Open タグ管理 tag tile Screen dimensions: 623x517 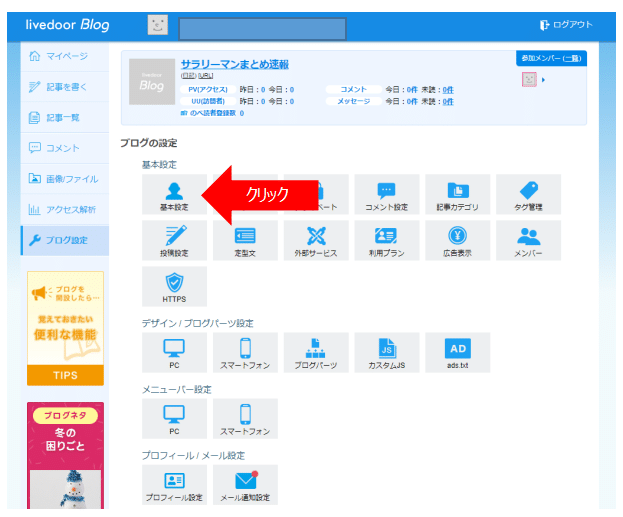pos(528,194)
